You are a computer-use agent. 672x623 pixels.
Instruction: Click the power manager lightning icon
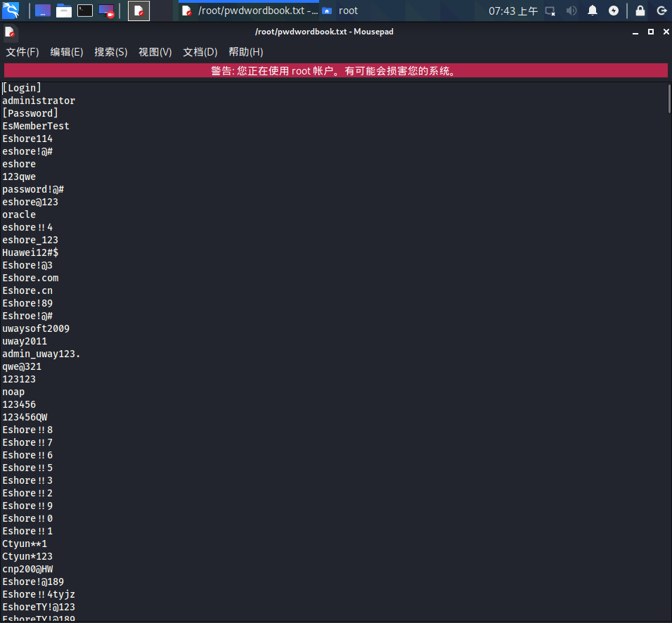(x=614, y=11)
